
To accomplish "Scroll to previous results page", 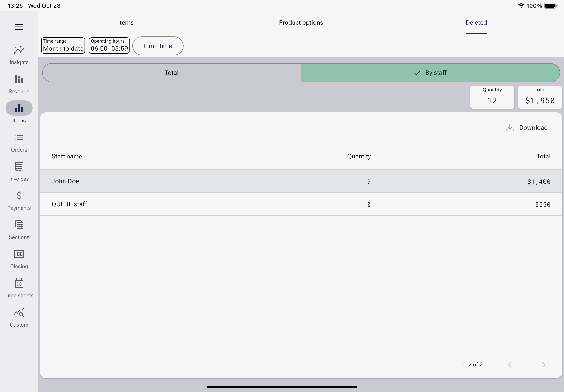I will [x=509, y=365].
